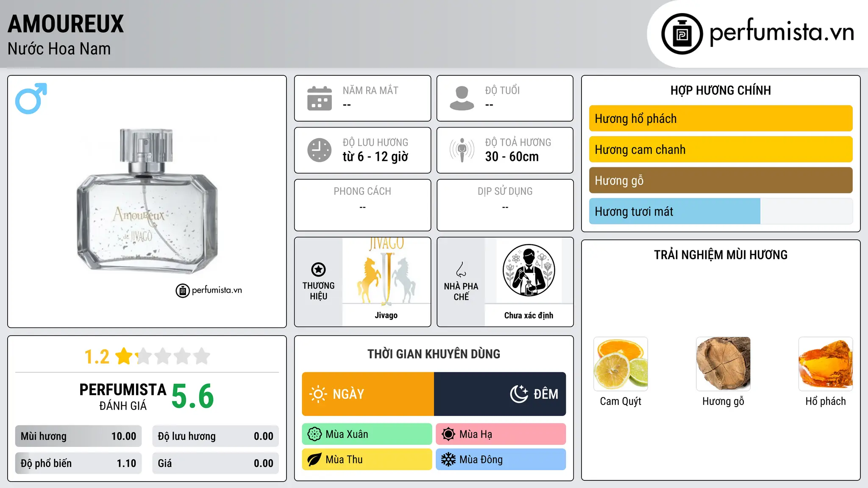Click the Perfumista Đánh giá label
Screen dimensions: 868x488
click(x=123, y=396)
